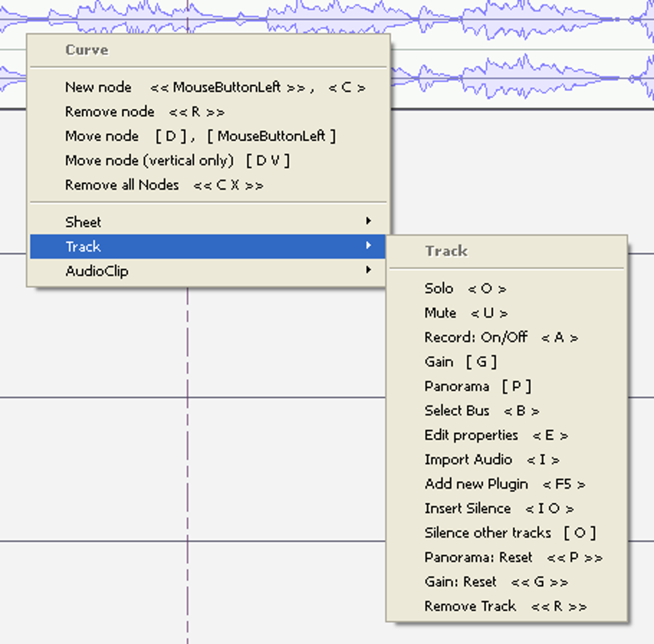Viewport: 654px width, 644px height.
Task: Choose Select Bus option
Action: (x=507, y=411)
